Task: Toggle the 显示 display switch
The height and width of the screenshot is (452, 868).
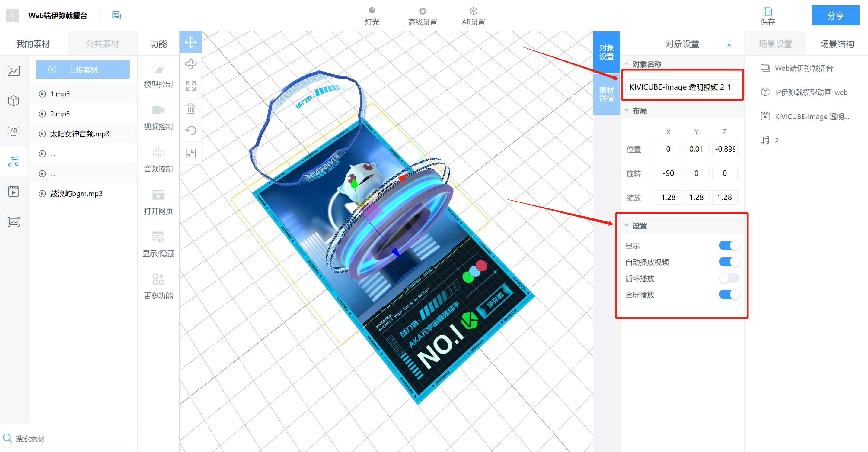Action: pyautogui.click(x=729, y=245)
